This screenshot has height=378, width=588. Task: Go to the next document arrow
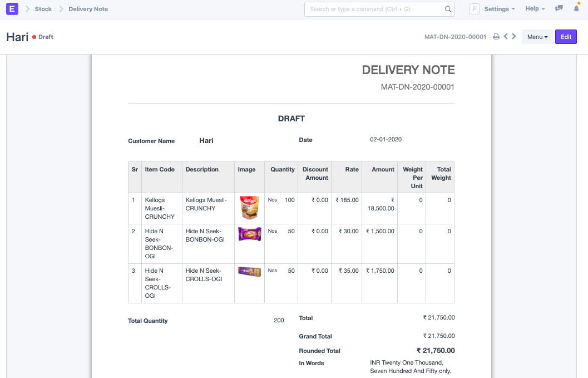point(514,36)
